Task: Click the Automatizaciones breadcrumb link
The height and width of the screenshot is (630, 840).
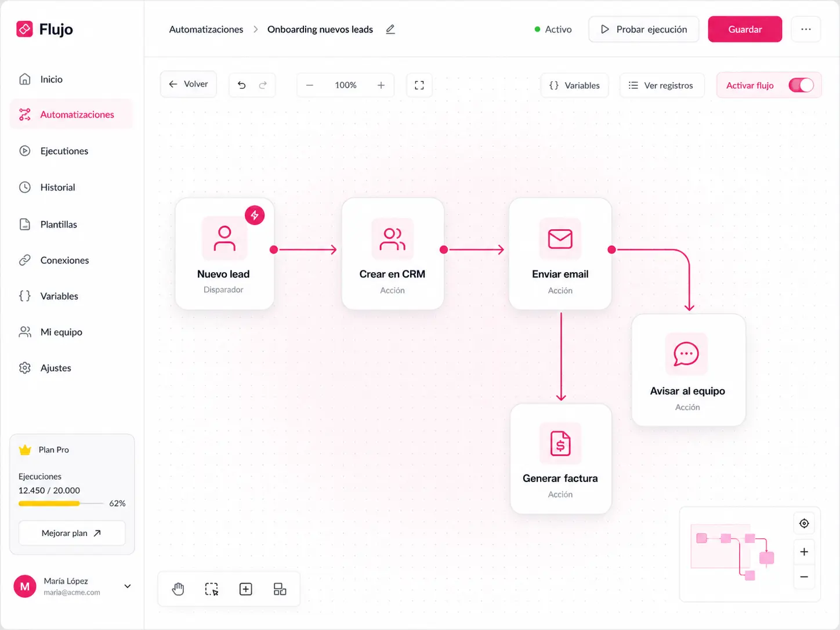Action: [x=206, y=29]
